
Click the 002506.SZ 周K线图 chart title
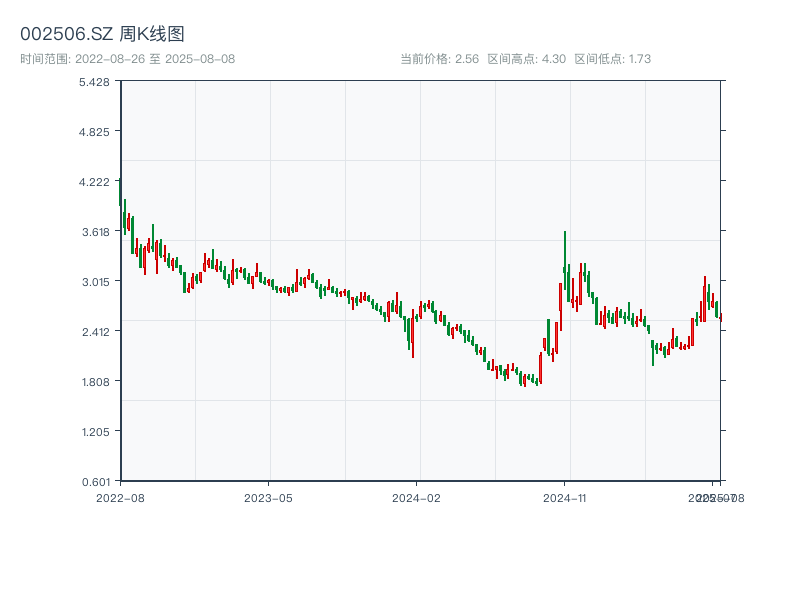tap(102, 34)
